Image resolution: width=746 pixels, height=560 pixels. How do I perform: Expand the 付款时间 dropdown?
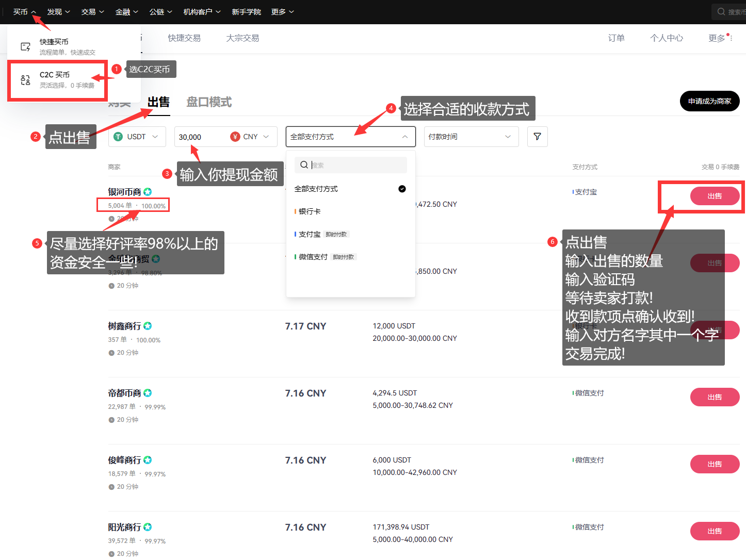[x=471, y=137]
